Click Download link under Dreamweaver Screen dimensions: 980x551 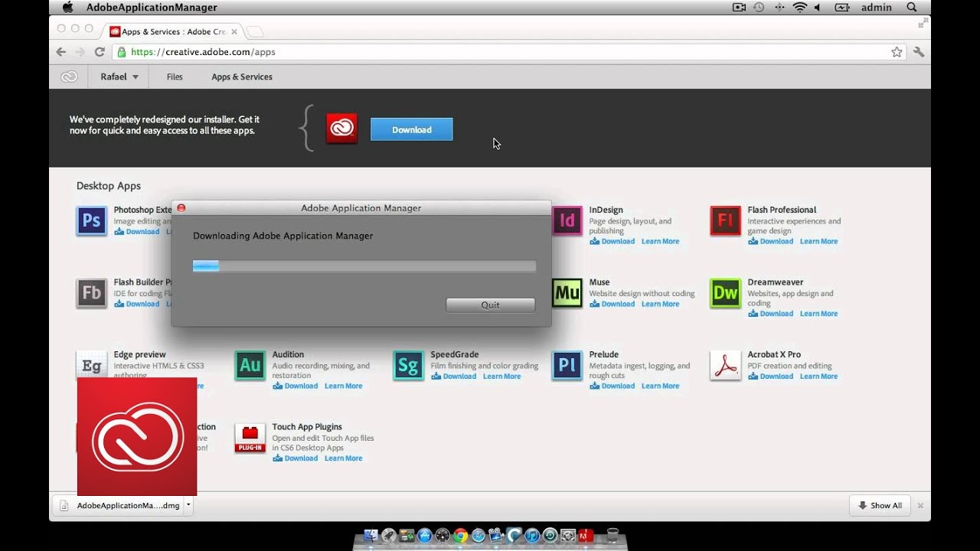(770, 313)
